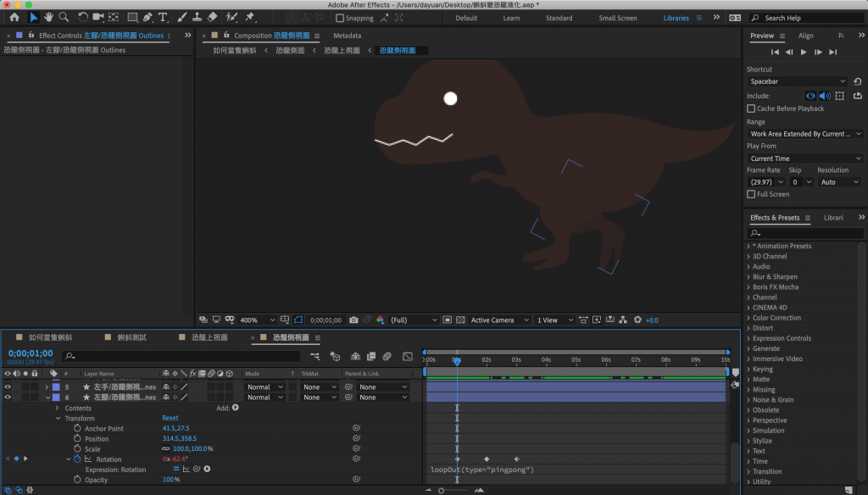Select the Zoom tool in toolbar
868x495 pixels.
click(64, 17)
